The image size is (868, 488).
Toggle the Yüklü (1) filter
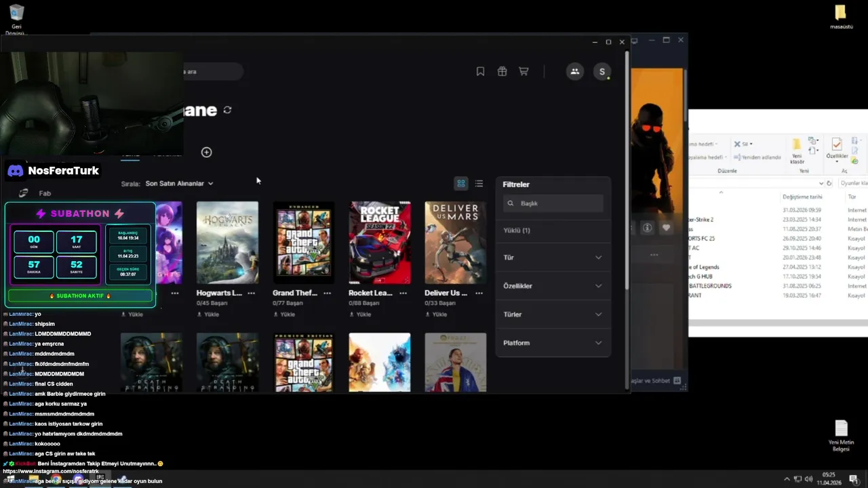[517, 230]
